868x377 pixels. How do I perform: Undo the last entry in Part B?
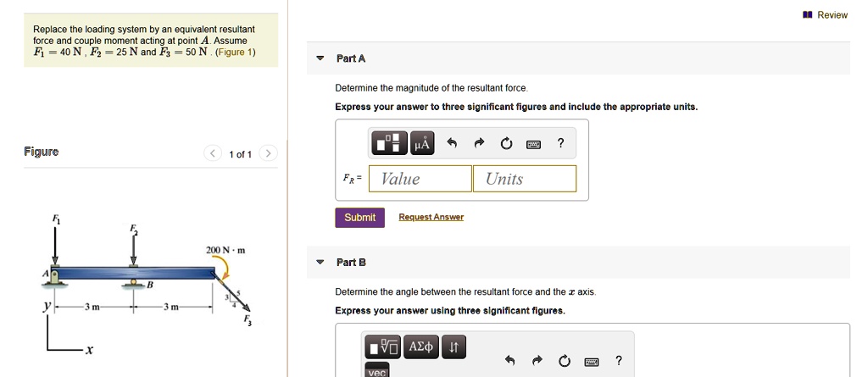click(x=510, y=361)
